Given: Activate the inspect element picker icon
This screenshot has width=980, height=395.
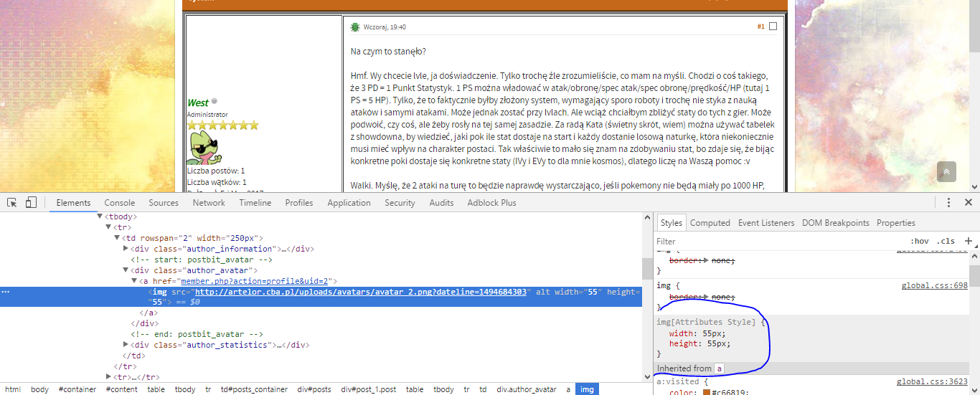Looking at the screenshot, I should pyautogui.click(x=12, y=203).
